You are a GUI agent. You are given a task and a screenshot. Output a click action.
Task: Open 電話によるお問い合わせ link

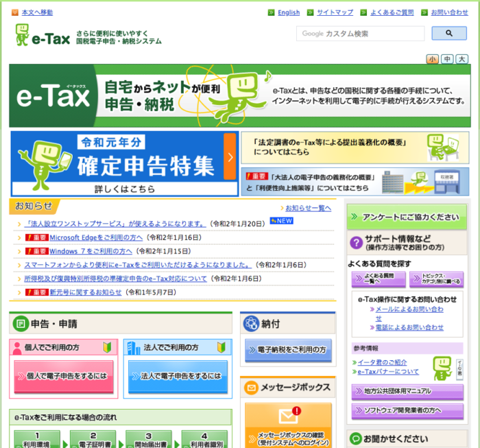409,328
